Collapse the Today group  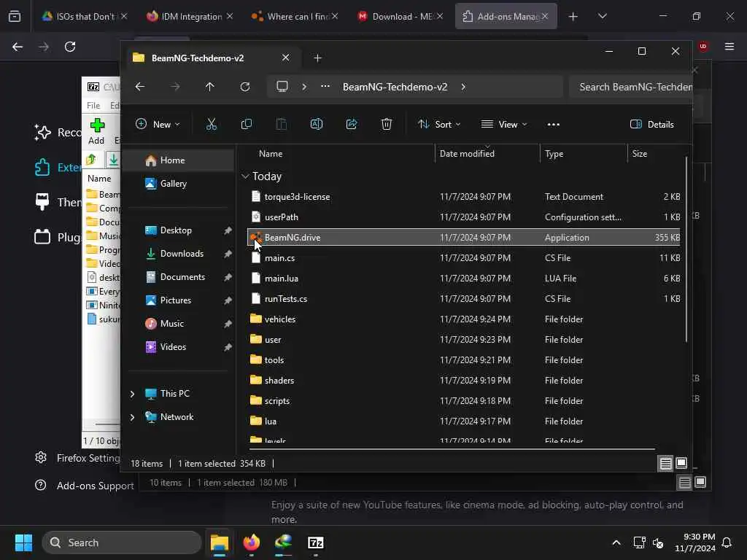pyautogui.click(x=245, y=176)
